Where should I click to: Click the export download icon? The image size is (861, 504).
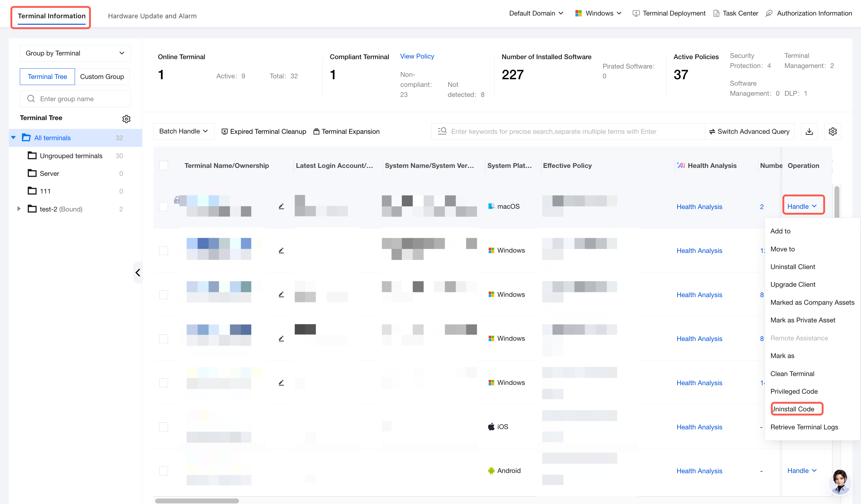tap(809, 131)
